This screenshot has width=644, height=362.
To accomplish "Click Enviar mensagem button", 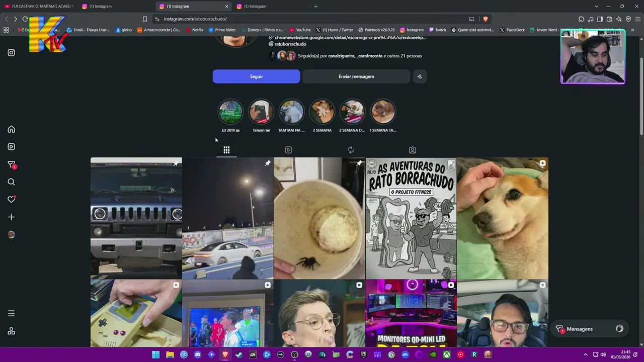I will [356, 76].
